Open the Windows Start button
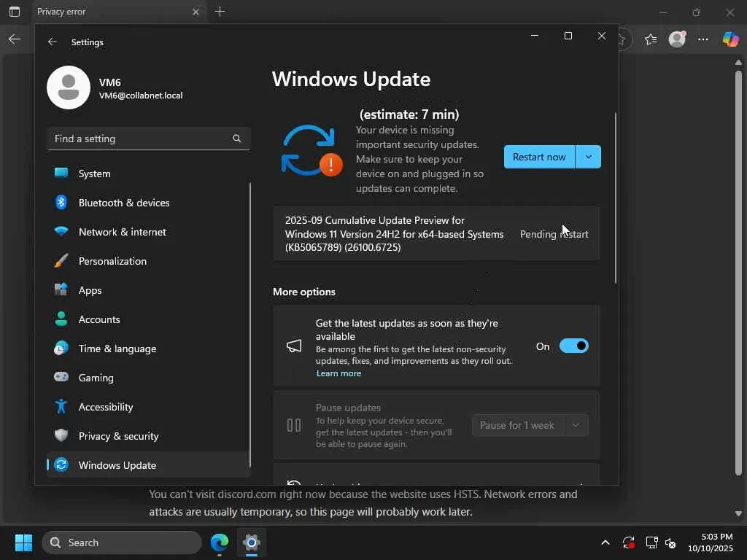The image size is (747, 560). point(23,542)
